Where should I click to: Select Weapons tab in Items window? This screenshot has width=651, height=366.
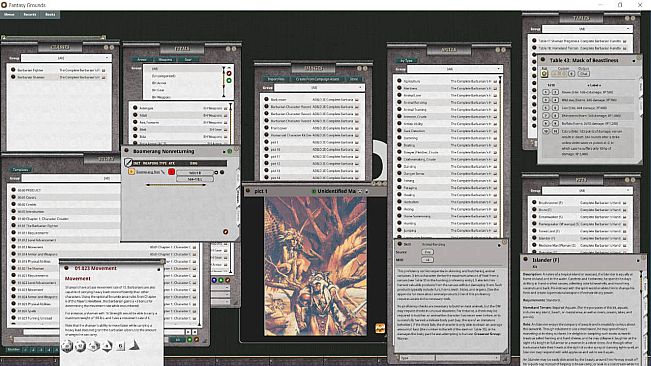tap(165, 59)
